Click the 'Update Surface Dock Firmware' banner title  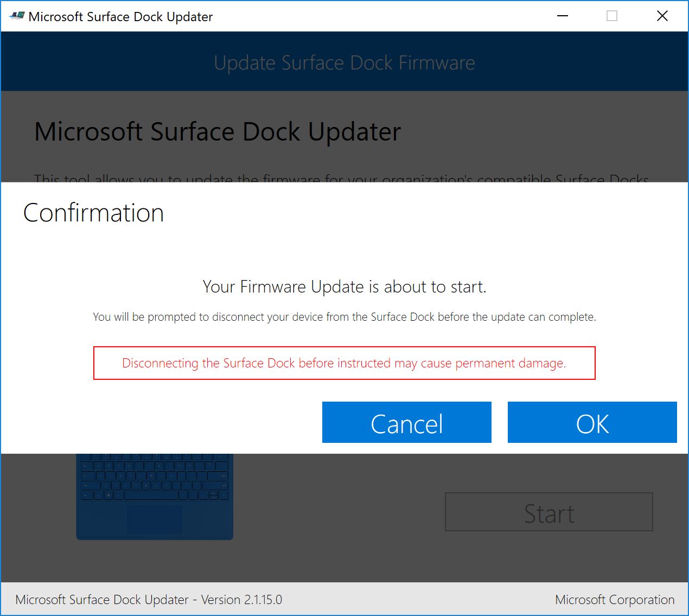(x=344, y=63)
